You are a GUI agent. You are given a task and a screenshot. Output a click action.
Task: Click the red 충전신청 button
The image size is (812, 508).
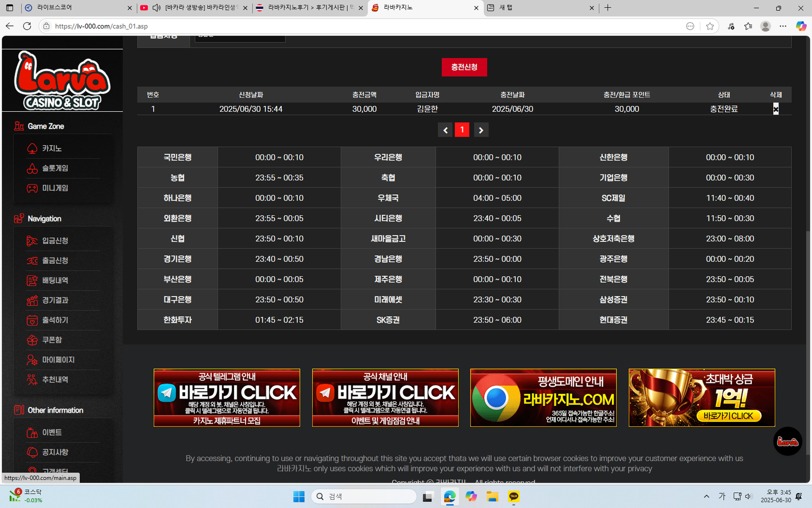464,67
